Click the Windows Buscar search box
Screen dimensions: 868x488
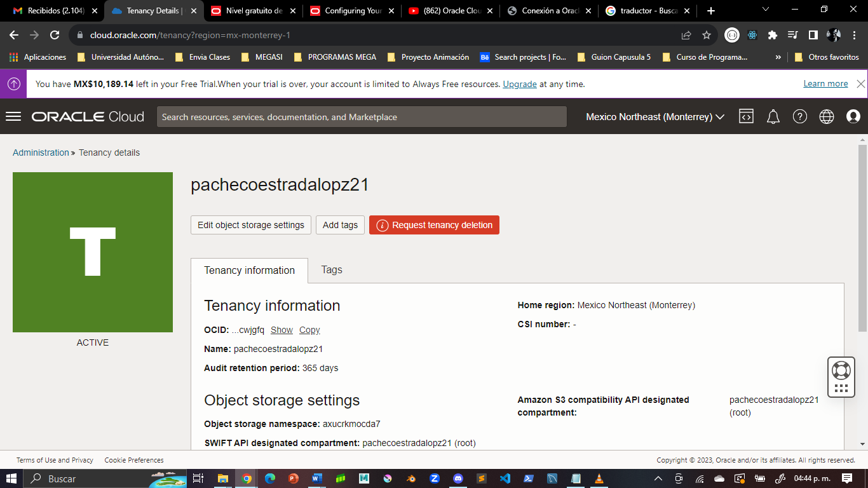point(105,478)
